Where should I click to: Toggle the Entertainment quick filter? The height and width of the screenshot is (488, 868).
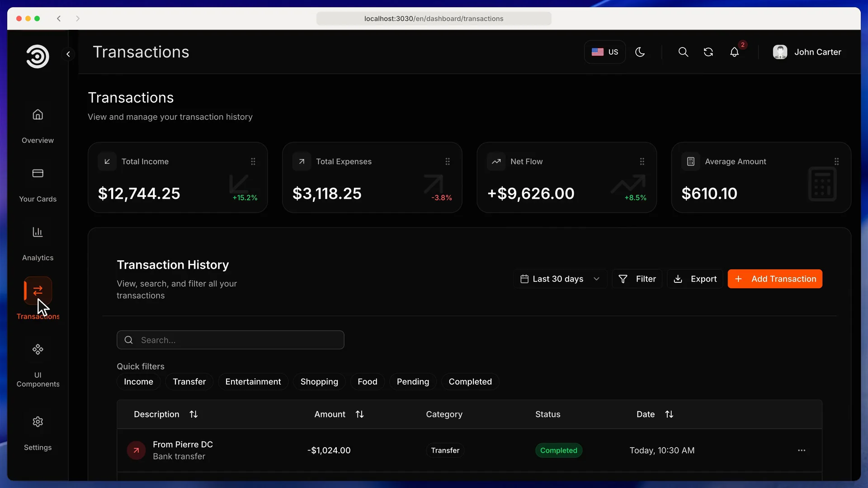click(253, 382)
